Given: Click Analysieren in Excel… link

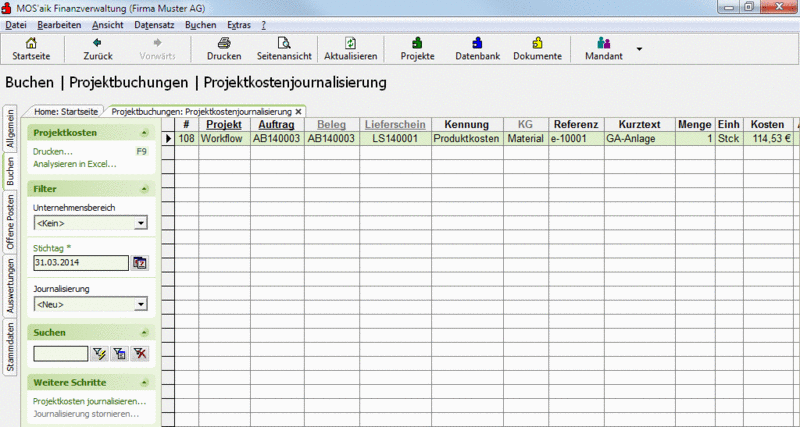Looking at the screenshot, I should click(x=74, y=164).
